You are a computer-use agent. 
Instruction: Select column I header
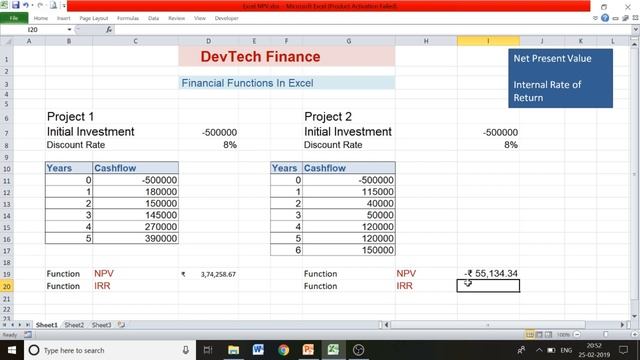click(x=488, y=41)
